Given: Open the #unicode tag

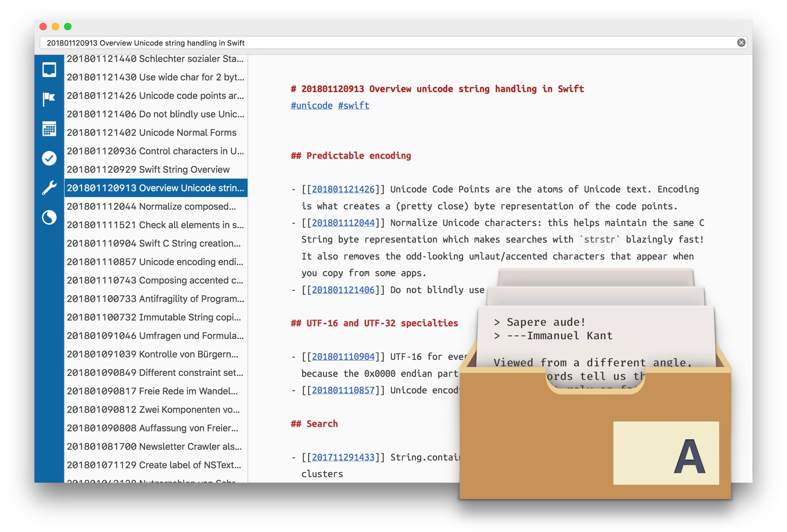Looking at the screenshot, I should point(311,105).
